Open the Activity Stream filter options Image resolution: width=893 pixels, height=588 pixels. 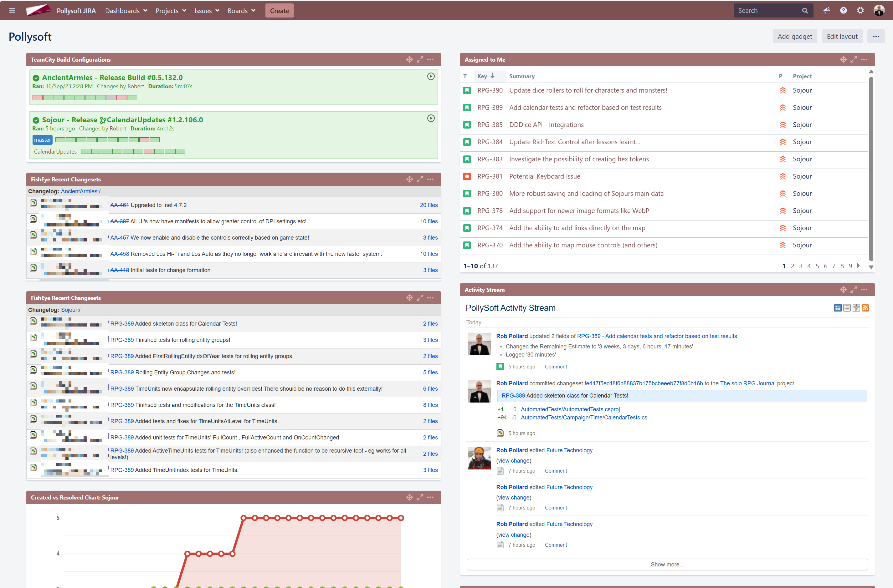tap(856, 308)
